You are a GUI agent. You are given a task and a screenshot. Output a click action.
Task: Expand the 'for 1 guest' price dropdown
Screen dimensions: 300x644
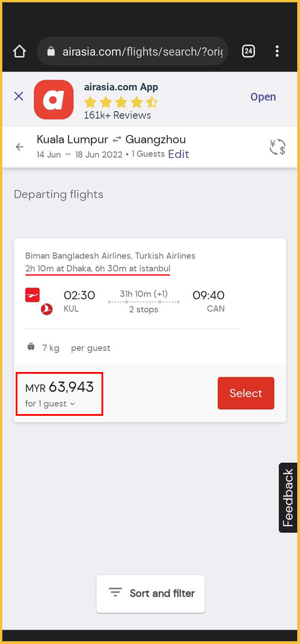(x=51, y=404)
